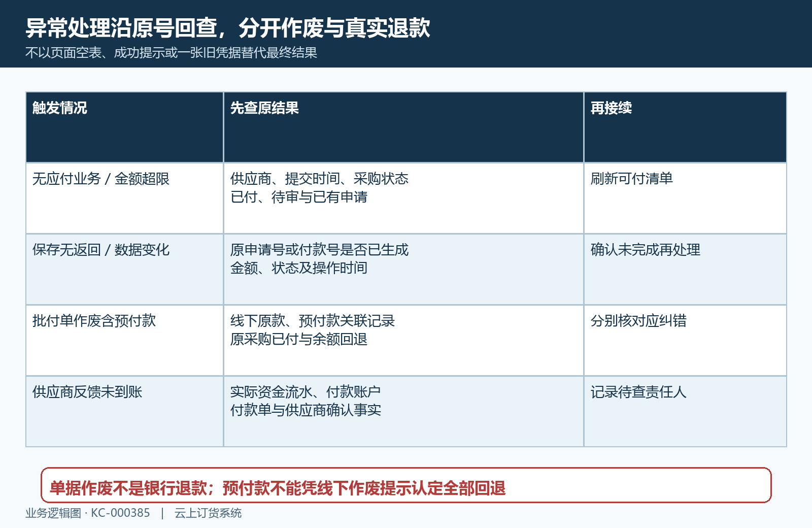Click the text 付款单与供应商确认事实
The image size is (812, 528).
(x=306, y=410)
